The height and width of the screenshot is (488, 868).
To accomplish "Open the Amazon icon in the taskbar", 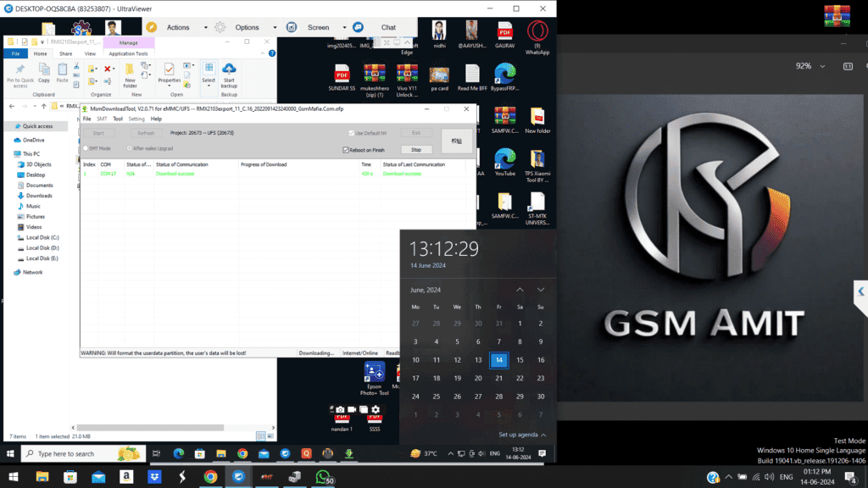I will click(126, 477).
